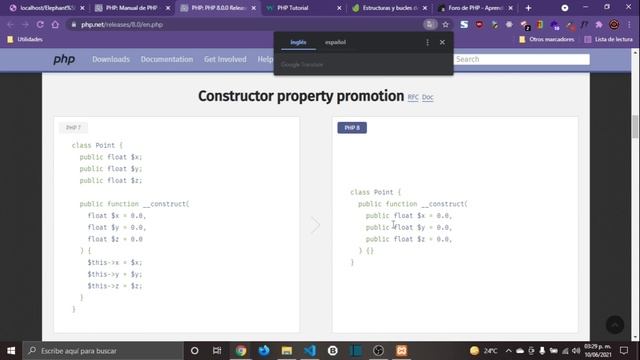Click the Windows taskbar search box

click(x=103, y=351)
